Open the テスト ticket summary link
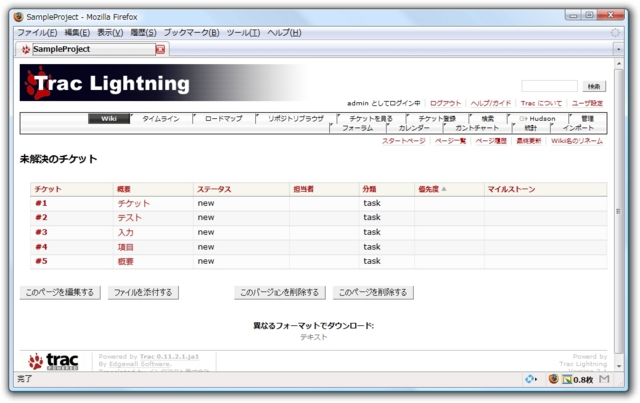This screenshot has width=640, height=403. pyautogui.click(x=129, y=218)
